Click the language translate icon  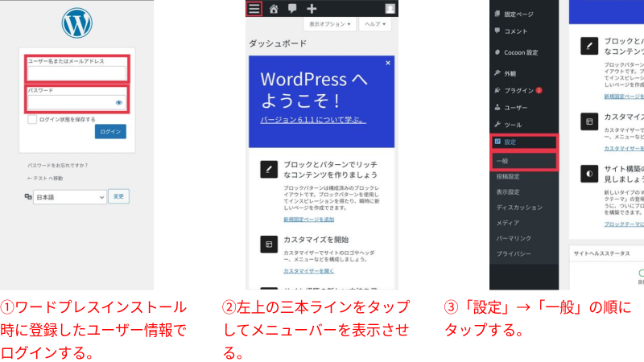tap(28, 196)
